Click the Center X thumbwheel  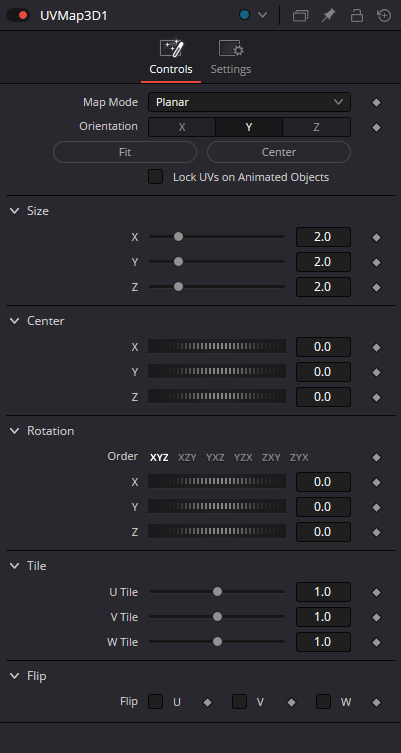tap(217, 346)
